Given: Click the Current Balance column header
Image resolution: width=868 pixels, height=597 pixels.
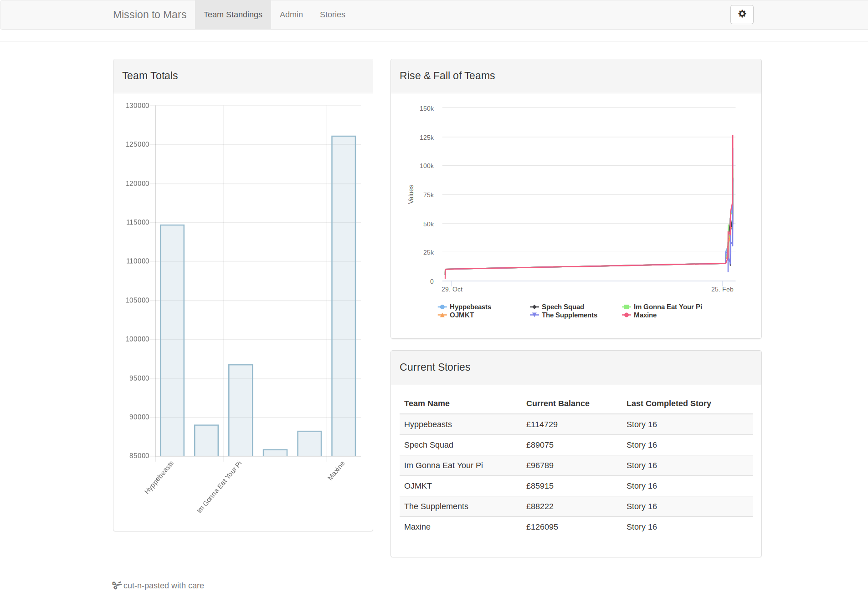Looking at the screenshot, I should (558, 403).
